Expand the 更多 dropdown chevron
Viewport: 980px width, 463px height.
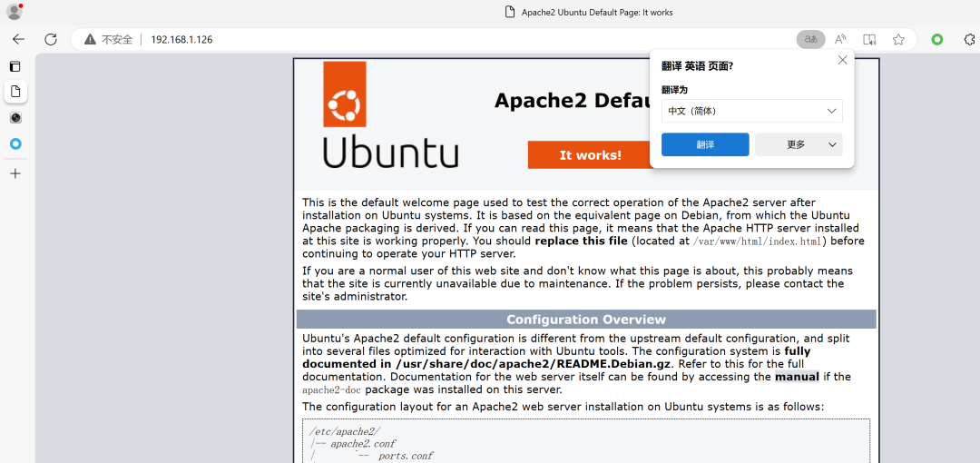(832, 144)
